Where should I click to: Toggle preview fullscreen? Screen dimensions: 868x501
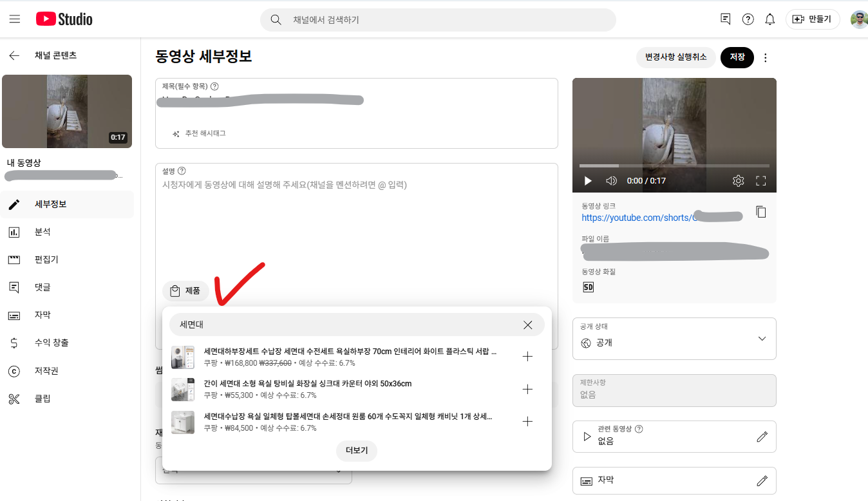(x=760, y=181)
